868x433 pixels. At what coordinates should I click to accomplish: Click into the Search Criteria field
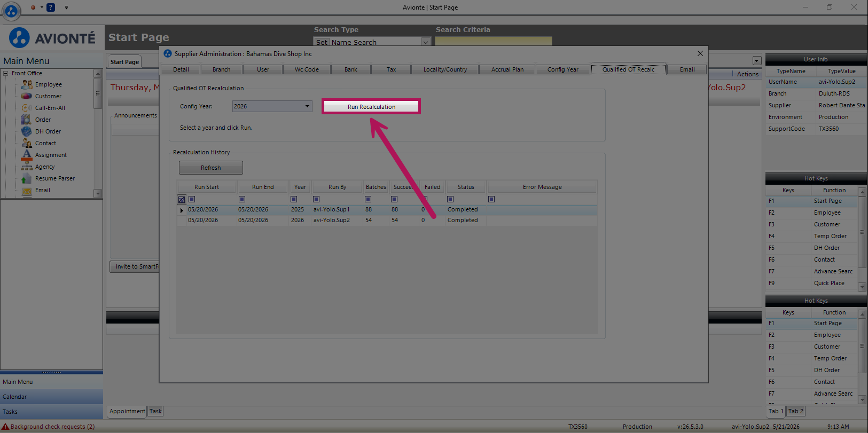(494, 42)
